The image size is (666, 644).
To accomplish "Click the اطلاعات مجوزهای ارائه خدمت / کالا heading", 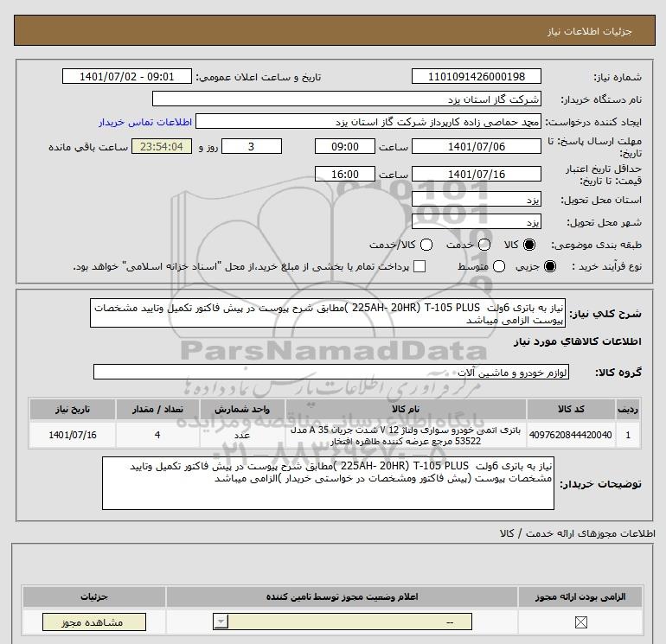I will (577, 533).
